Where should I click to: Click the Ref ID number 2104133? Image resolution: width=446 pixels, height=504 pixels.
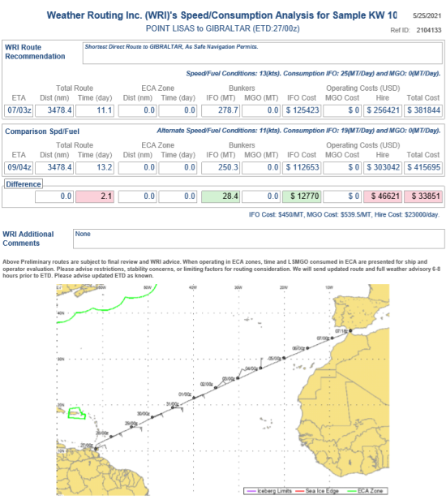(429, 30)
